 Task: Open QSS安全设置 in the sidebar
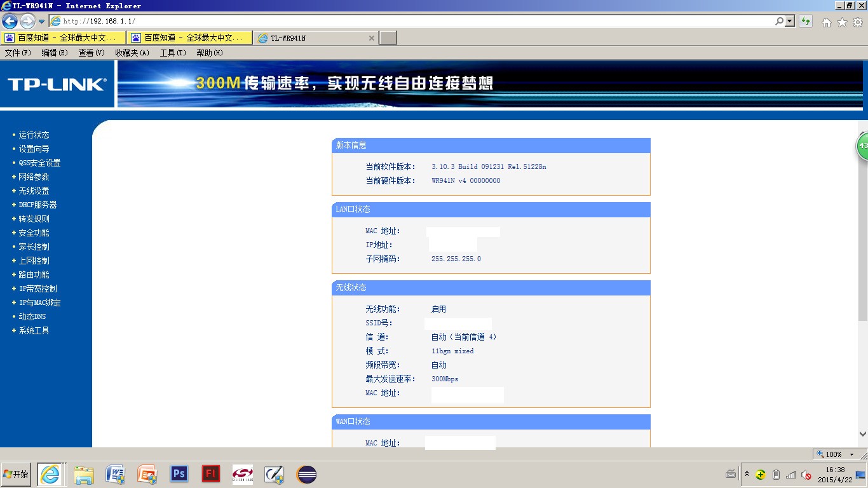click(x=39, y=163)
